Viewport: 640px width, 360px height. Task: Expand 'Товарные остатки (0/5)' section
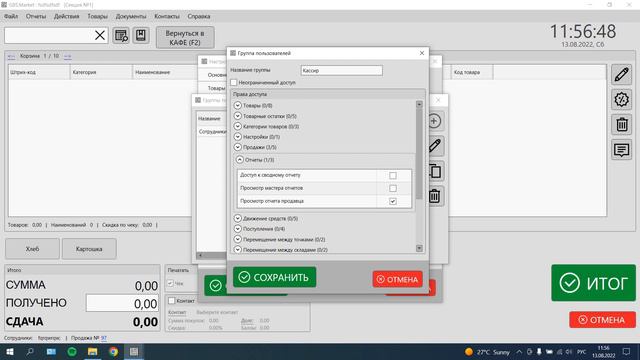pos(238,116)
